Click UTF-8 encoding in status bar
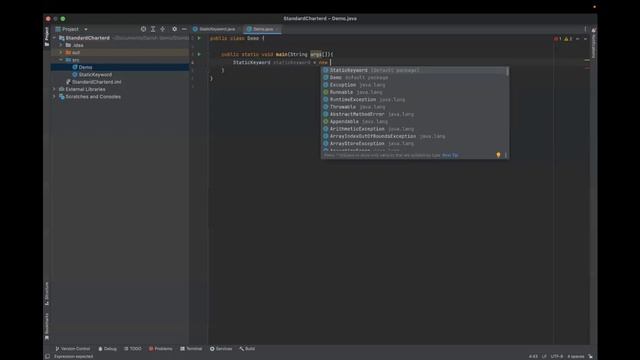 pyautogui.click(x=557, y=356)
